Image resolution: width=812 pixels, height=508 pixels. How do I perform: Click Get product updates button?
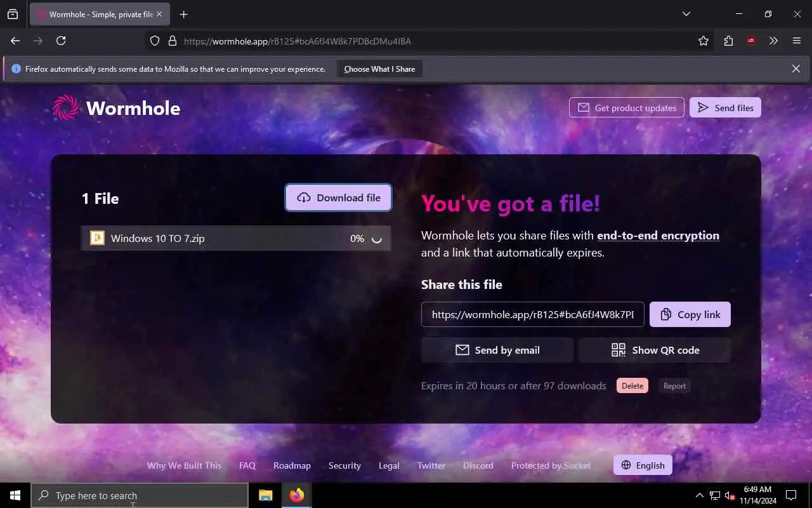627,107
